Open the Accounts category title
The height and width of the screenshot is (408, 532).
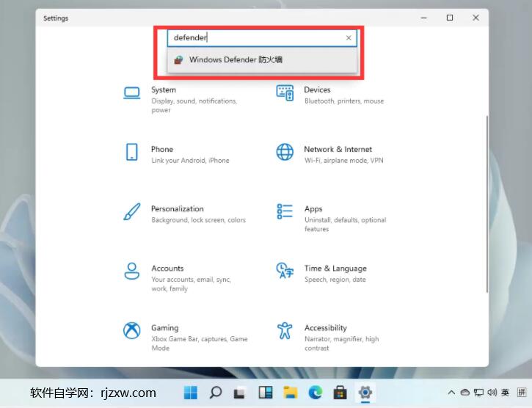[x=167, y=268]
